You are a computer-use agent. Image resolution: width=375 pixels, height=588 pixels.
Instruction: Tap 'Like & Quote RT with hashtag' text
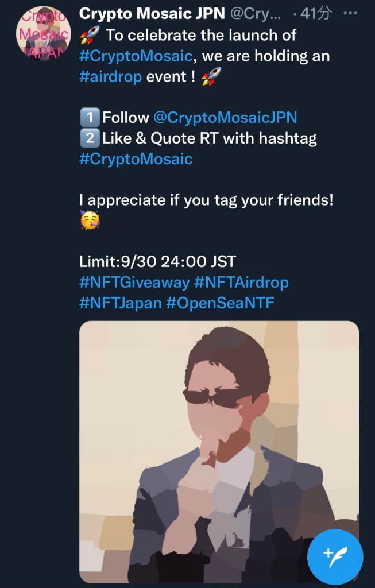point(210,138)
